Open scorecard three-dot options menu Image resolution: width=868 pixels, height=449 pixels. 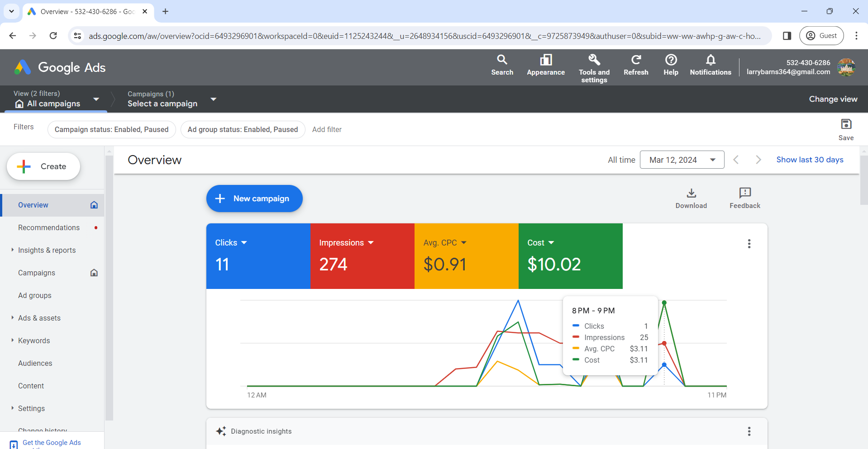(749, 244)
